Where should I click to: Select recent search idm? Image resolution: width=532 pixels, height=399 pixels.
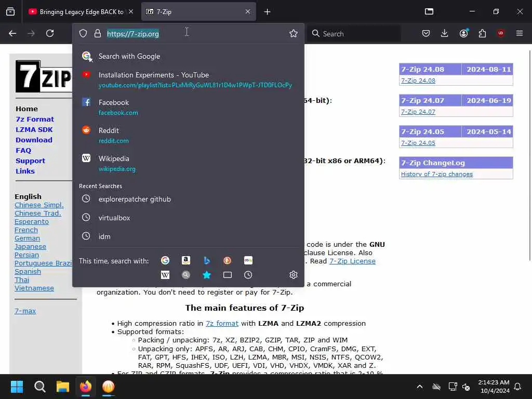(x=188, y=236)
